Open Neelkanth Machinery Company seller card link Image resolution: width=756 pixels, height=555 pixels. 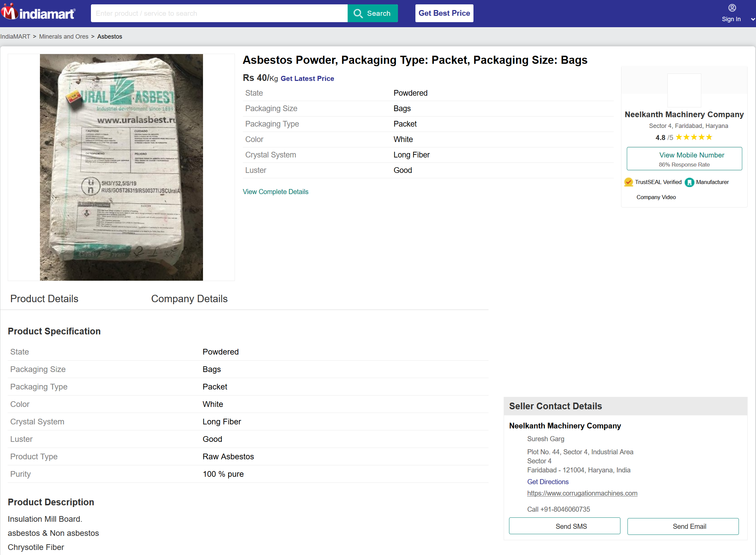pos(684,114)
